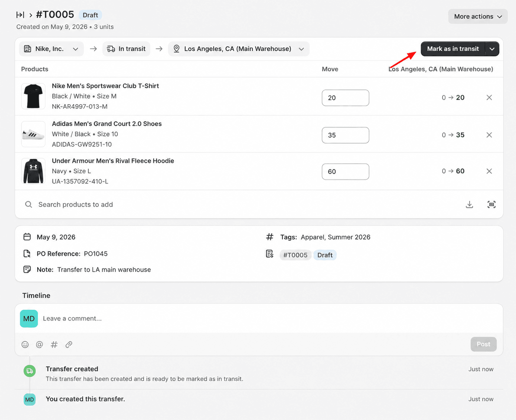Click the Search products to add field
The width and height of the screenshot is (516, 420).
pos(238,204)
